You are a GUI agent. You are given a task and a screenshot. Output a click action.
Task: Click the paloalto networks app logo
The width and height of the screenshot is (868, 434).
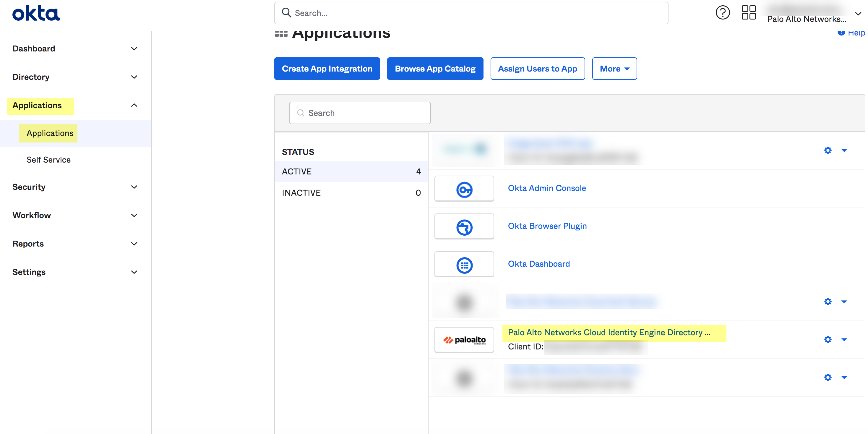(464, 340)
